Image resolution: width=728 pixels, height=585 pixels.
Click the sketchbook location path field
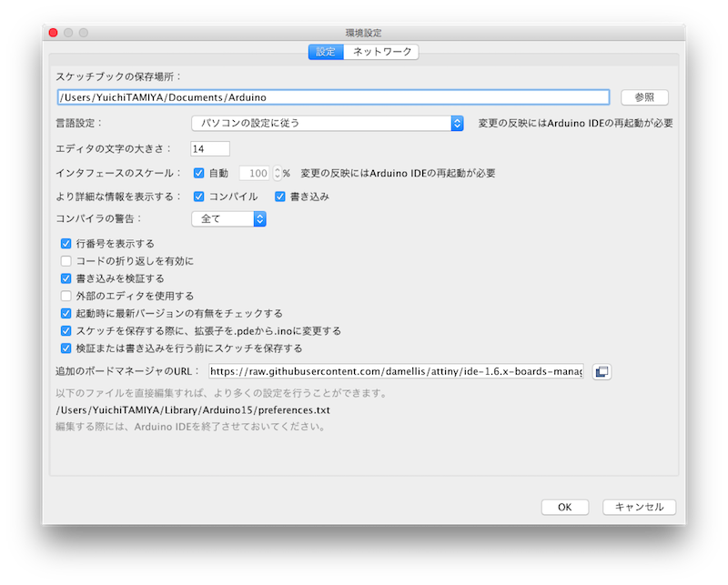point(333,97)
